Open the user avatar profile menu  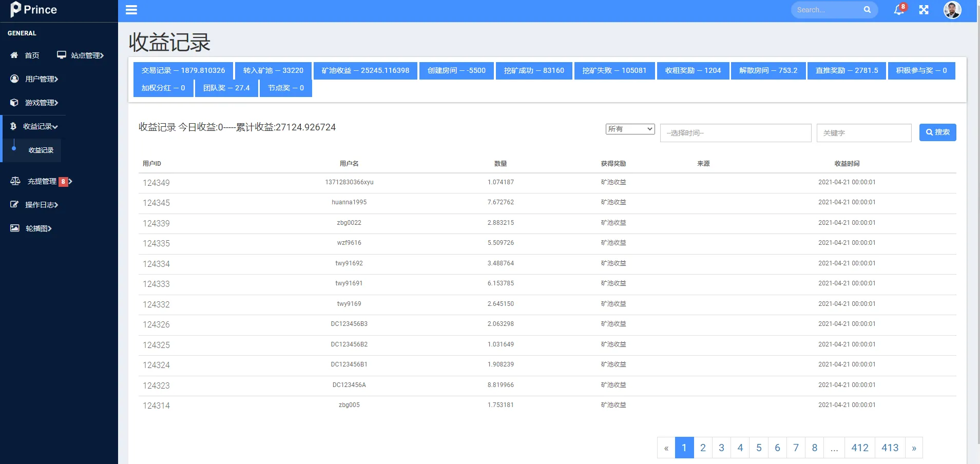952,10
